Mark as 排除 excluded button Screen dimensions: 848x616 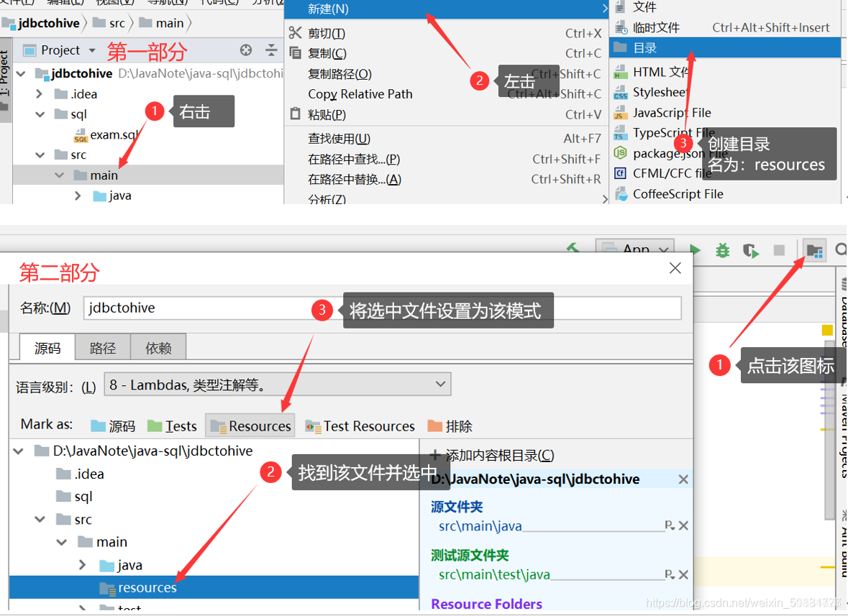click(450, 426)
